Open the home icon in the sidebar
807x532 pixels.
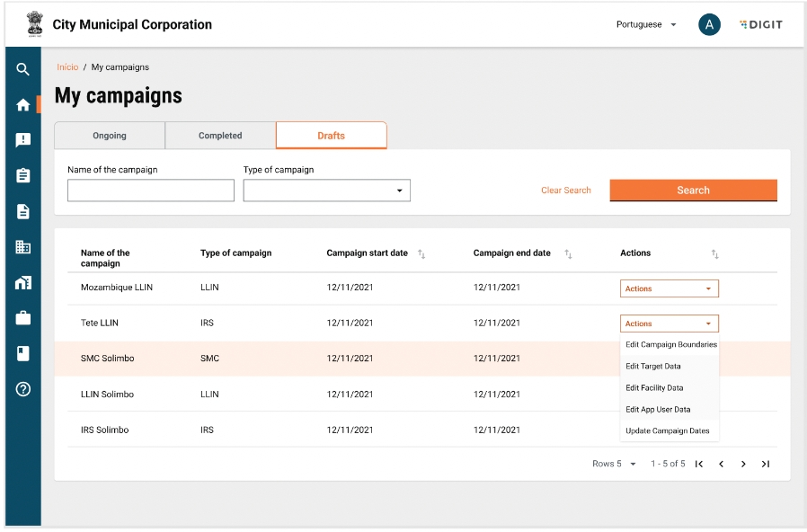pos(23,105)
